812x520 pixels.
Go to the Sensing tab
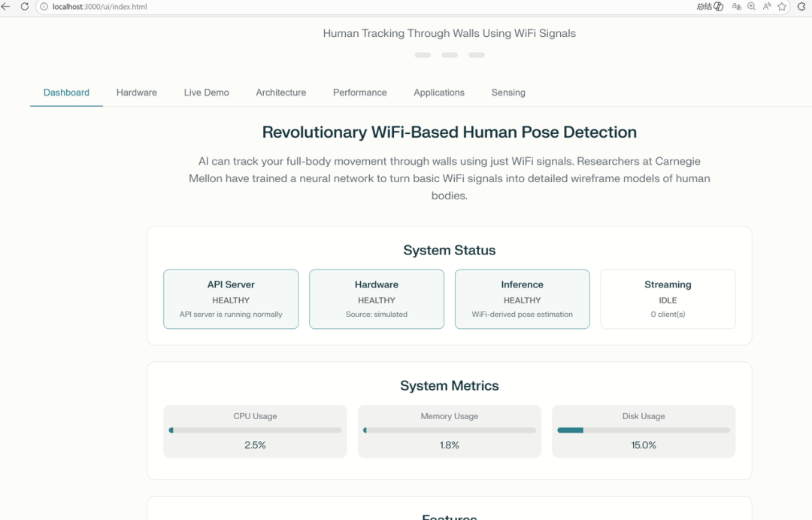[508, 93]
